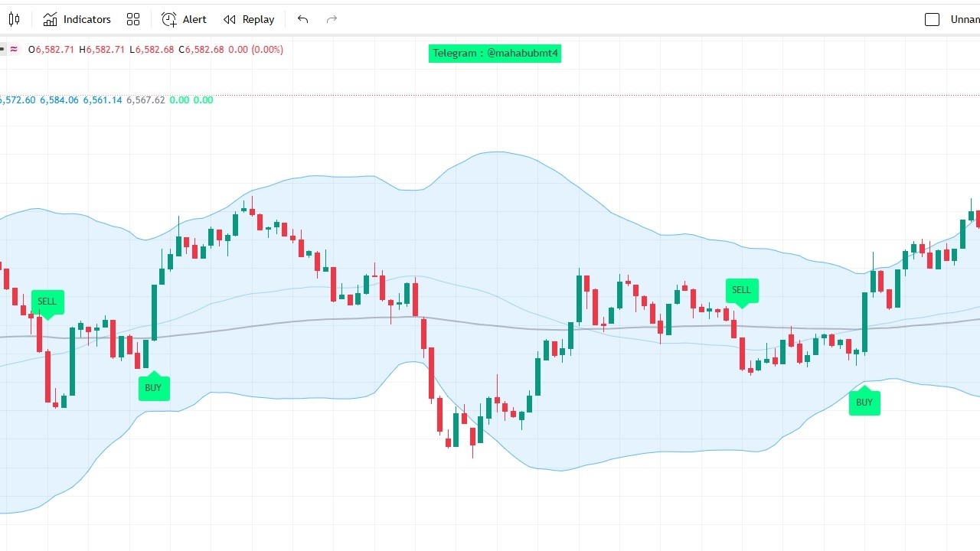Open the Indicators dialog
Image resolution: width=980 pixels, height=551 pixels.
point(77,19)
